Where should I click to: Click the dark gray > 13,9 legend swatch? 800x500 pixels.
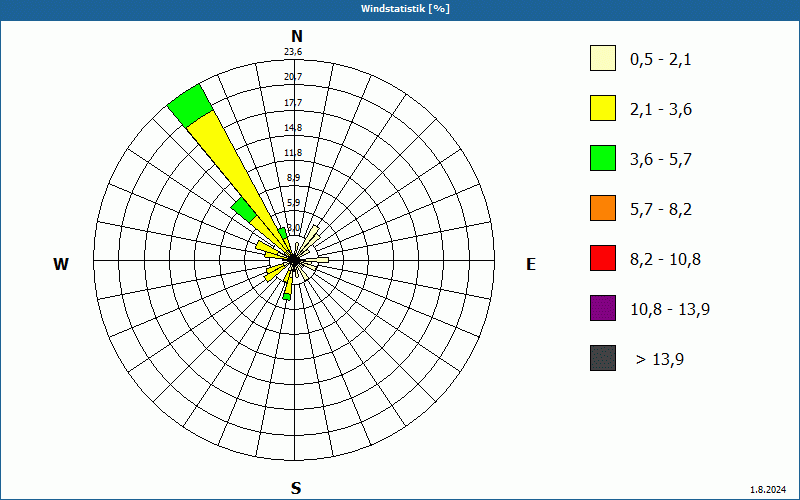603,358
